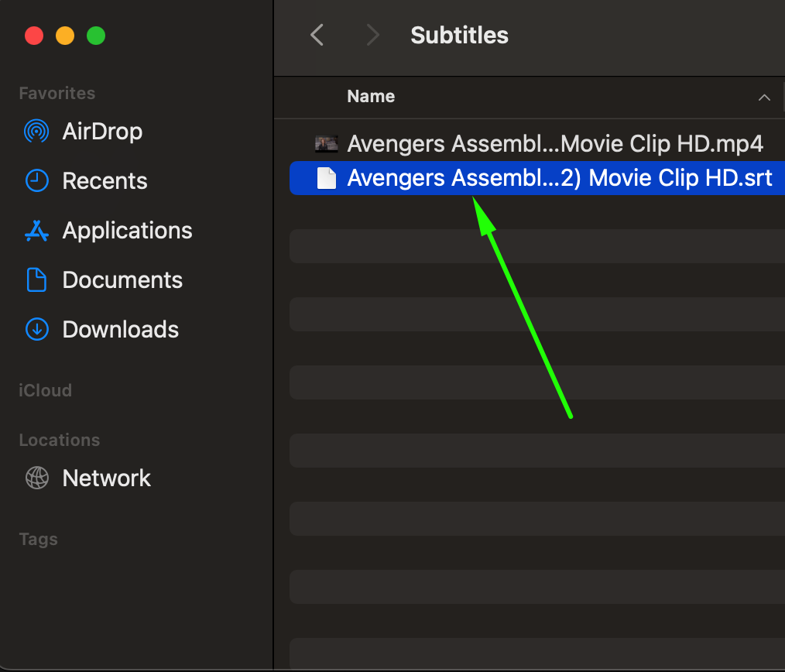Click the .mp4 video thumbnail
This screenshot has width=785, height=672.
tap(327, 143)
